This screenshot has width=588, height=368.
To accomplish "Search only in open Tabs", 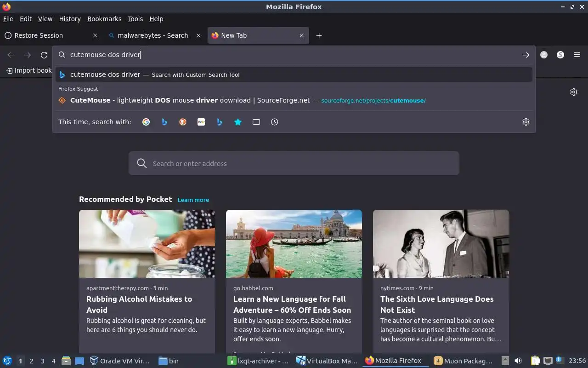I will click(256, 122).
